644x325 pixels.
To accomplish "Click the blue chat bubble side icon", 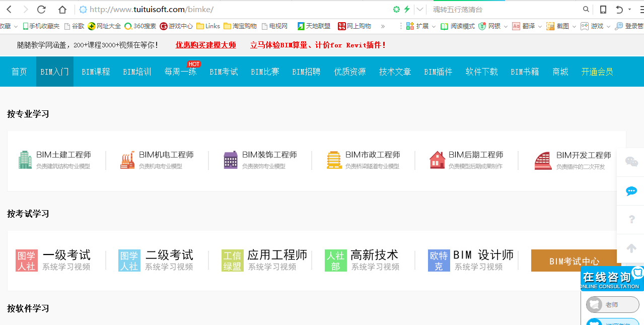I will 631,191.
